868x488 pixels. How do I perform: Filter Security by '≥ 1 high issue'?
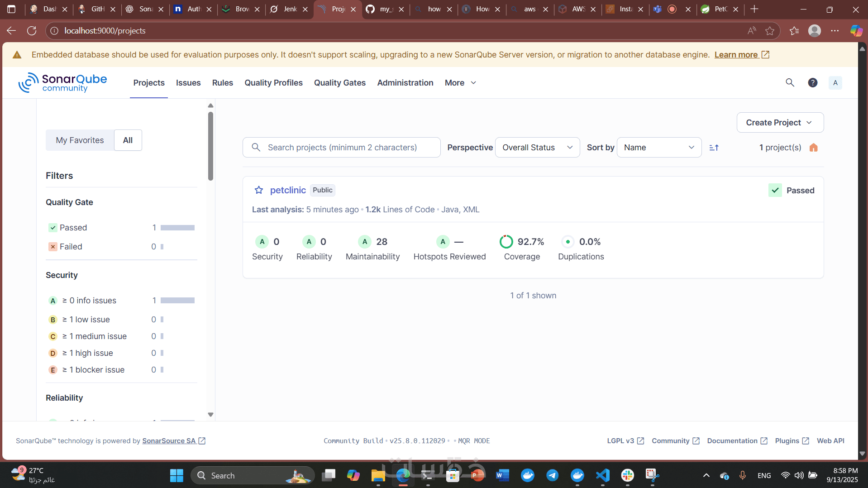[x=121, y=353]
